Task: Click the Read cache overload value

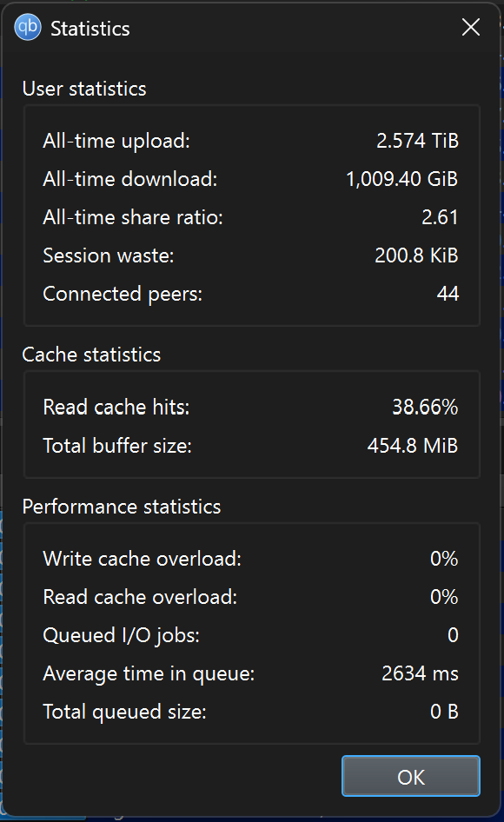Action: click(x=444, y=597)
